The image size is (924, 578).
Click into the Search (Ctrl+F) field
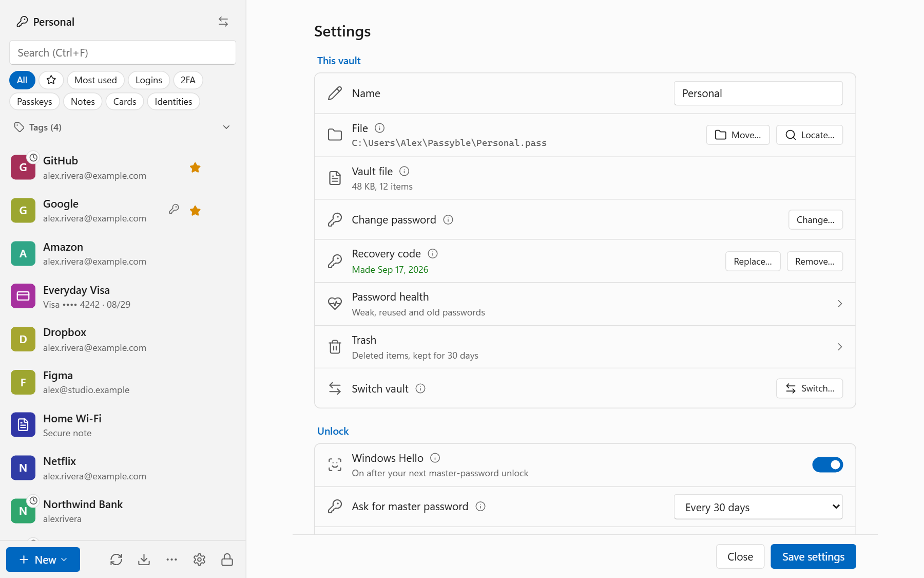pos(123,53)
